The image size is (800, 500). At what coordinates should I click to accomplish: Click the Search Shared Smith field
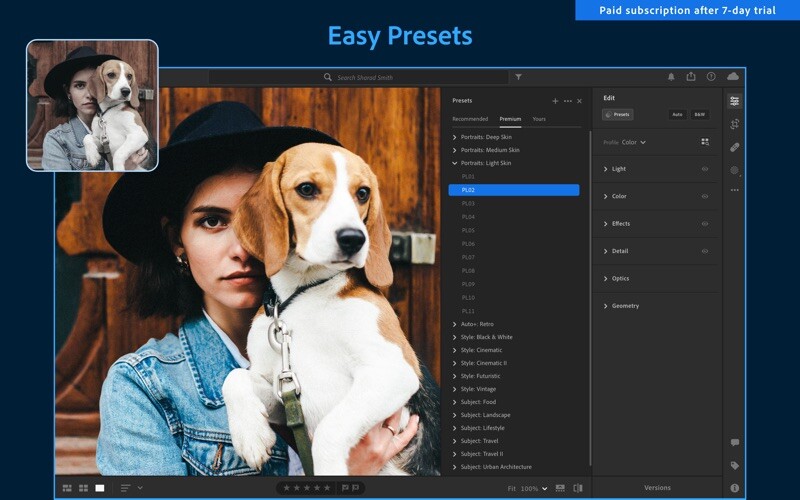(358, 77)
